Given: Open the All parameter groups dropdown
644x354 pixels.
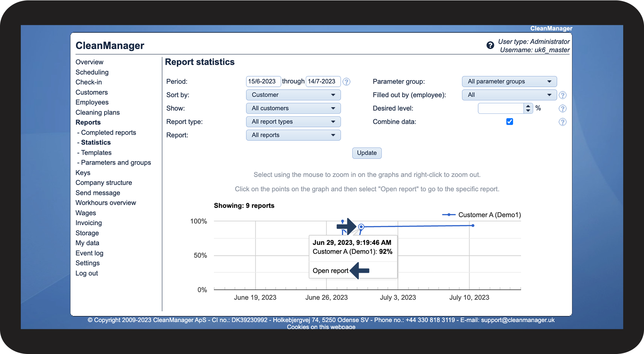Looking at the screenshot, I should (509, 81).
